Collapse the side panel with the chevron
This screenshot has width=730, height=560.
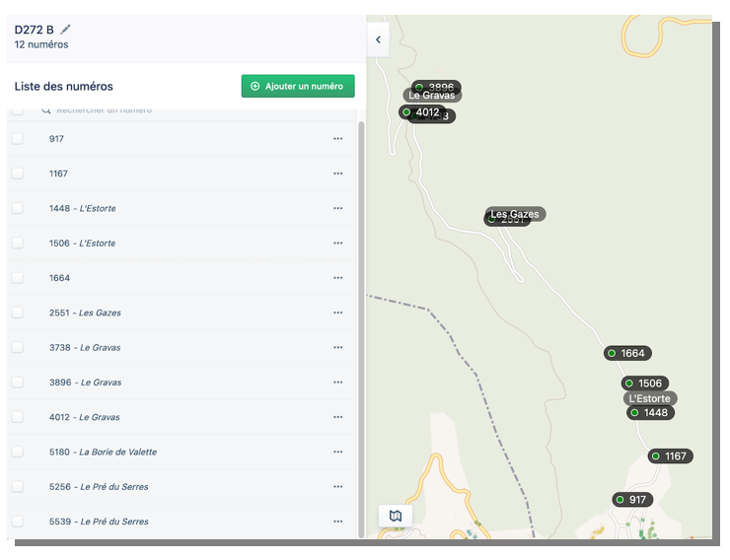(378, 40)
